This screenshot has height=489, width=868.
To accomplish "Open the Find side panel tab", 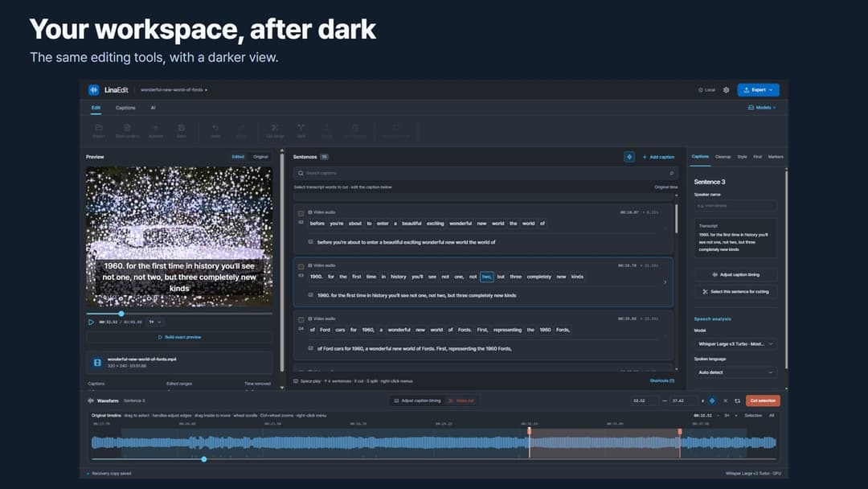I will click(x=757, y=157).
